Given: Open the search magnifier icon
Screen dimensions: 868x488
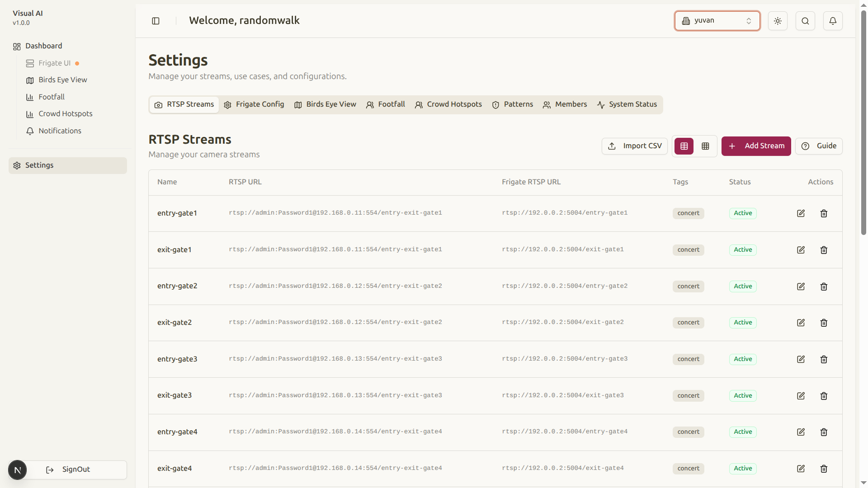Looking at the screenshot, I should [x=805, y=21].
